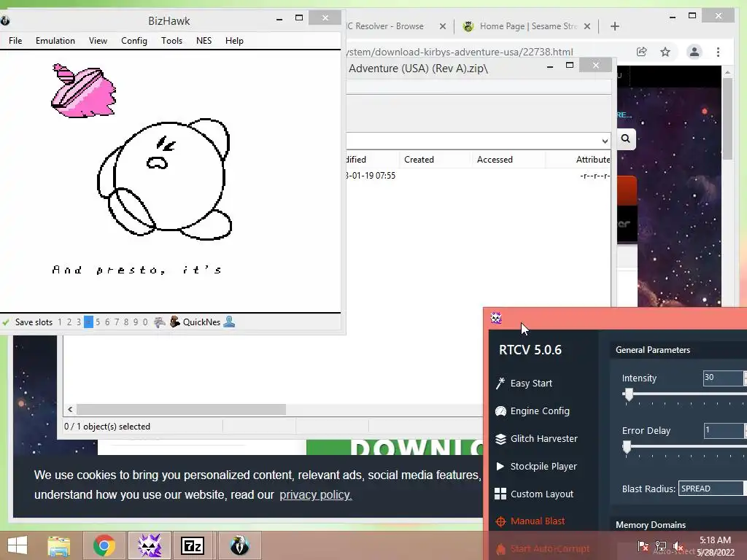This screenshot has width=747, height=560.
Task: Click the Chrome page vertical scrollbar
Action: coord(727,119)
